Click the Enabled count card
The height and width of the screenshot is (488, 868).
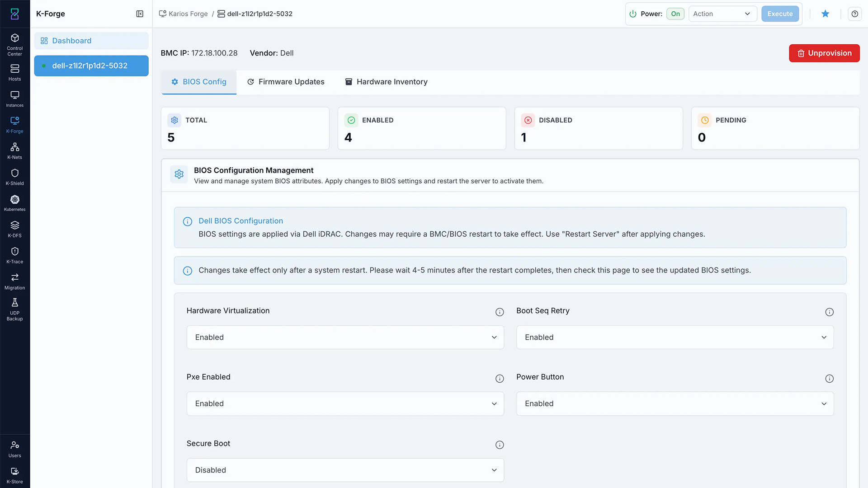coord(422,128)
